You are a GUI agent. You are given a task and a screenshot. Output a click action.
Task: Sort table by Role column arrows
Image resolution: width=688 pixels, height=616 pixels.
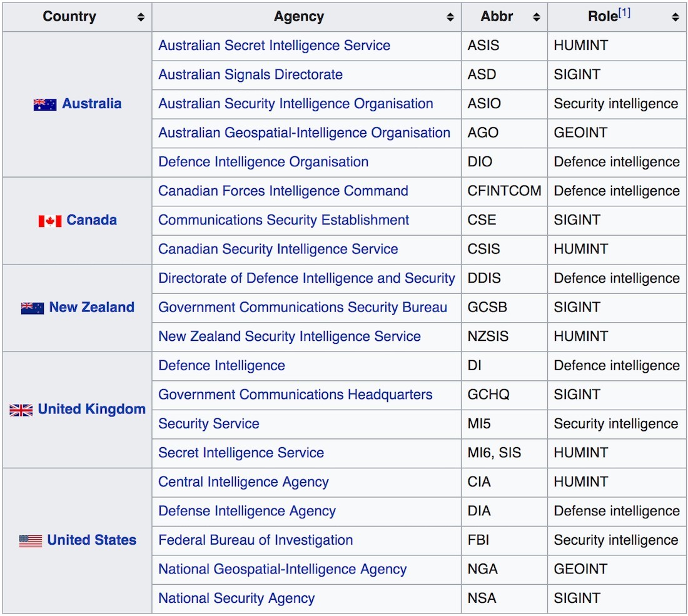(x=675, y=17)
